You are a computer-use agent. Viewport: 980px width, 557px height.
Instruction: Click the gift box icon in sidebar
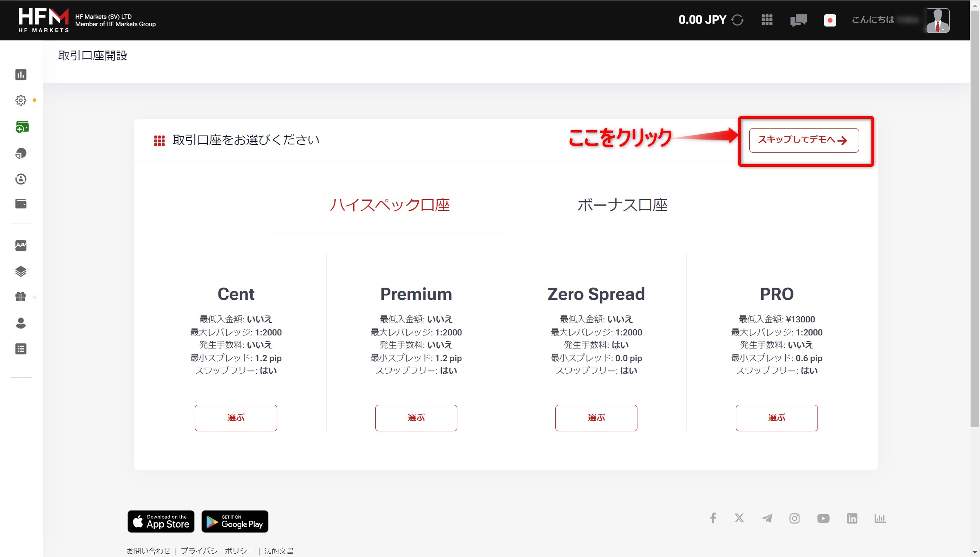tap(21, 297)
